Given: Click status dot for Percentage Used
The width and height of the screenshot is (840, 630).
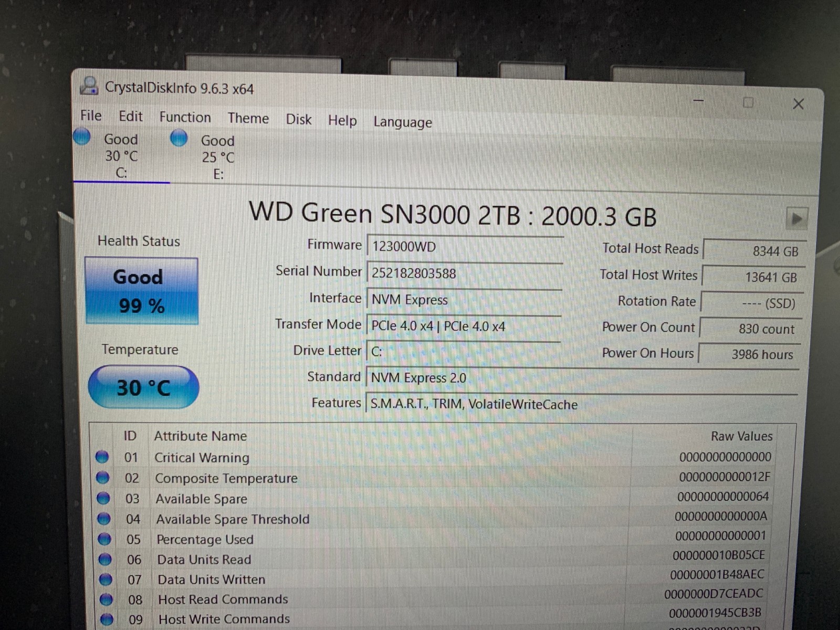Looking at the screenshot, I should coord(104,539).
